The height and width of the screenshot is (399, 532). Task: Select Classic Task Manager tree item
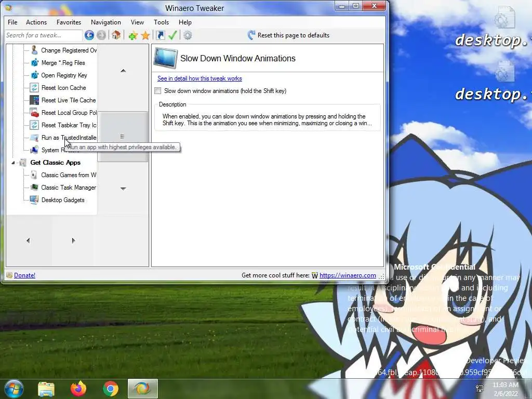[69, 187]
